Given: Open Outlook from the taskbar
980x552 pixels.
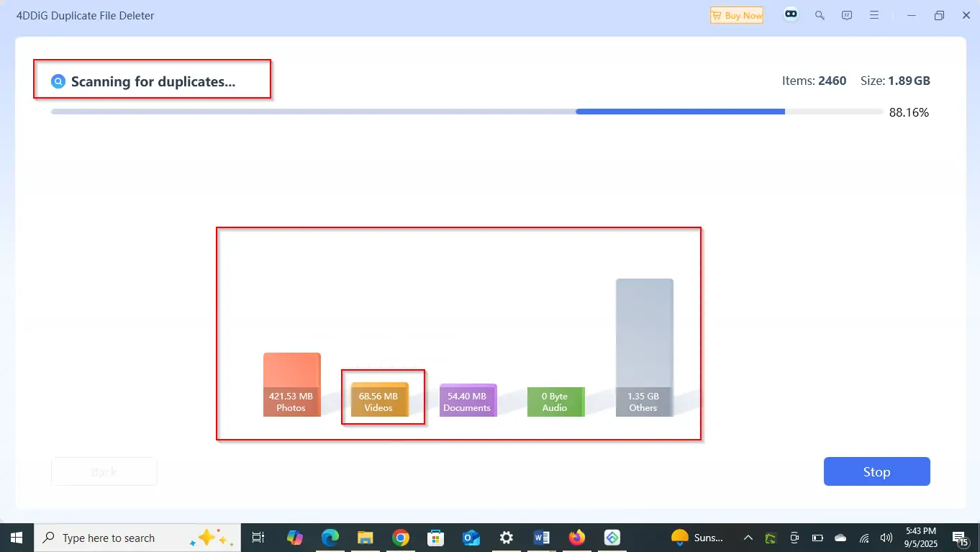Looking at the screenshot, I should (x=471, y=538).
